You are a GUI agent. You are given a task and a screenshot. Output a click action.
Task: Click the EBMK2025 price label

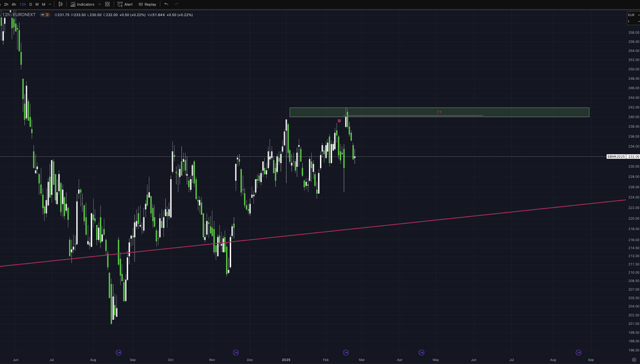616,157
